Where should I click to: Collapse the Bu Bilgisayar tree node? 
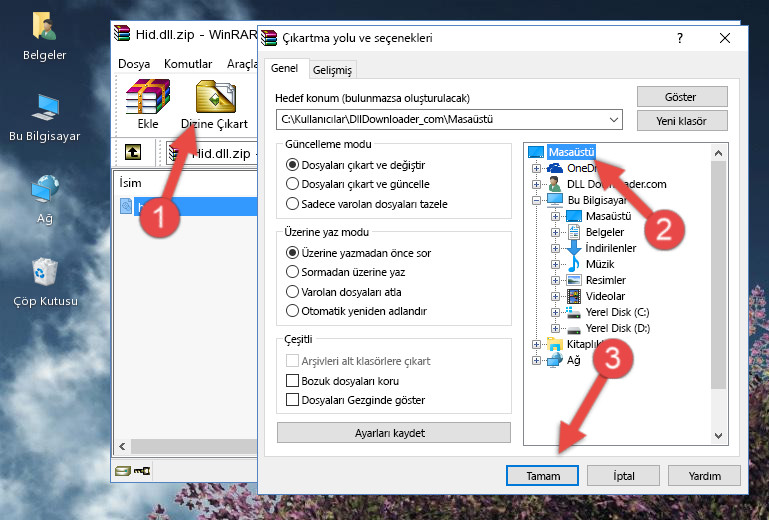click(537, 200)
